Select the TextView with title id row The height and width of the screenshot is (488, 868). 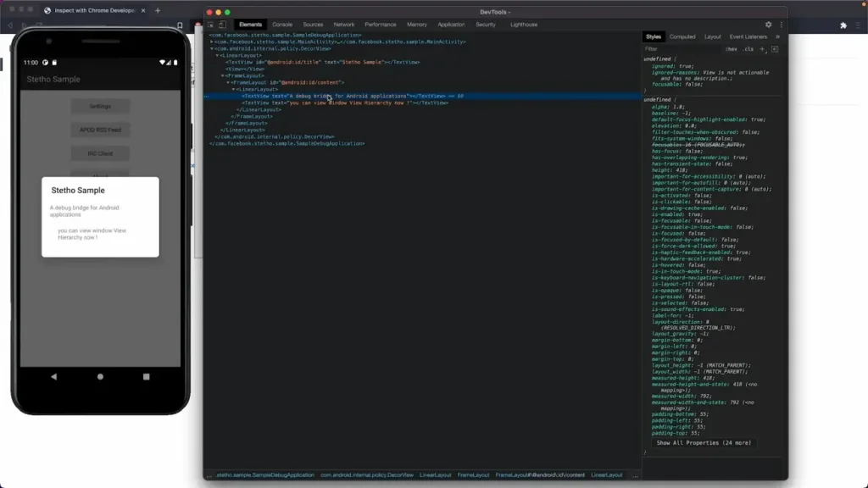[x=322, y=62]
